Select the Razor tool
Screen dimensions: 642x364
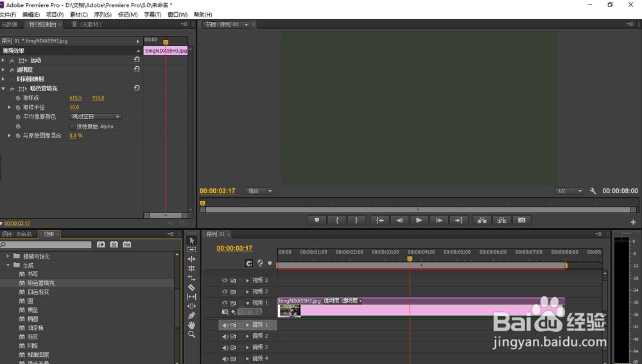[191, 287]
